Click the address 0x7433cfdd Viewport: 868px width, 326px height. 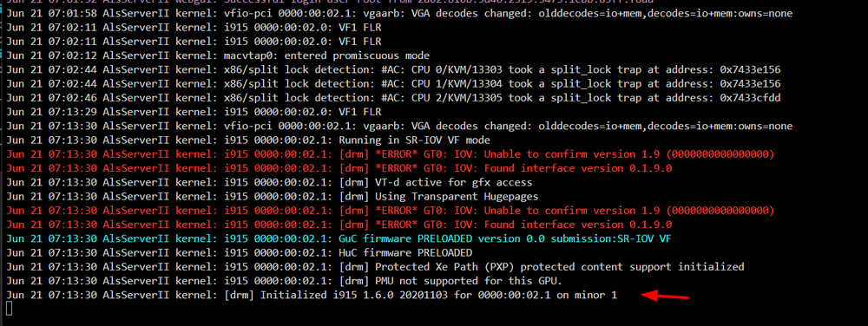pos(750,98)
